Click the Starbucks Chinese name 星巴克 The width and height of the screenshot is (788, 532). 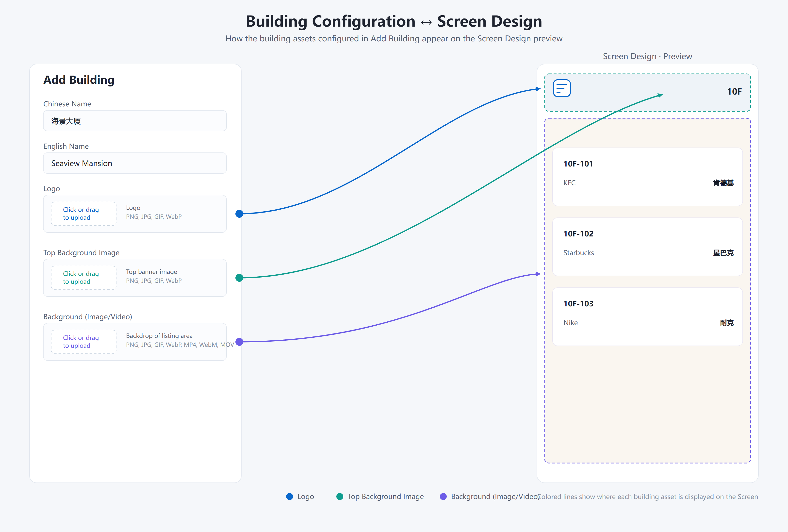coord(723,253)
